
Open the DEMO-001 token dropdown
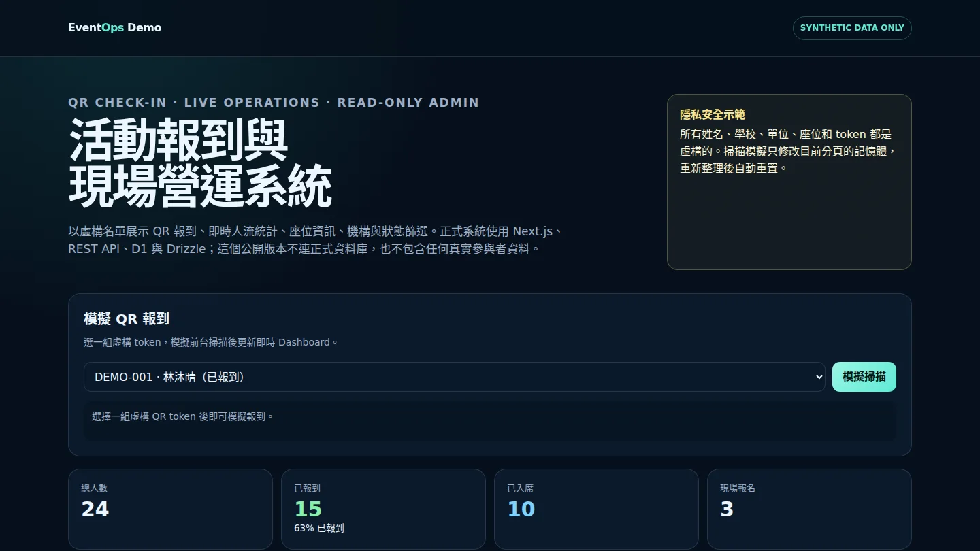click(x=454, y=377)
